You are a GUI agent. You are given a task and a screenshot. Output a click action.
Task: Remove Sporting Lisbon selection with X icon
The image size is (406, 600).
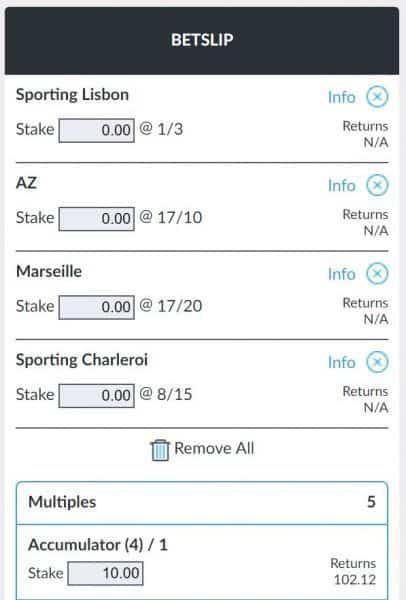coord(377,97)
